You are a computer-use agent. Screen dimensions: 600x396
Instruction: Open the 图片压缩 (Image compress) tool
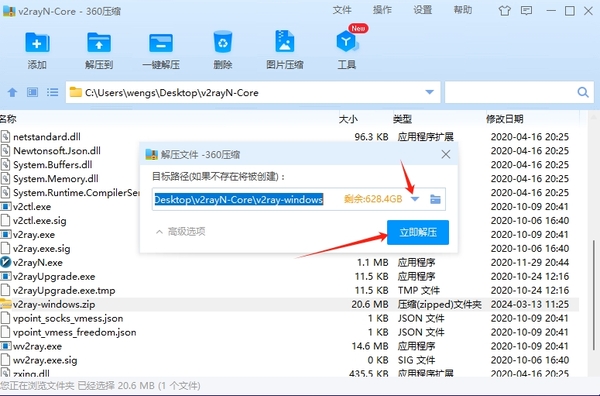click(285, 41)
